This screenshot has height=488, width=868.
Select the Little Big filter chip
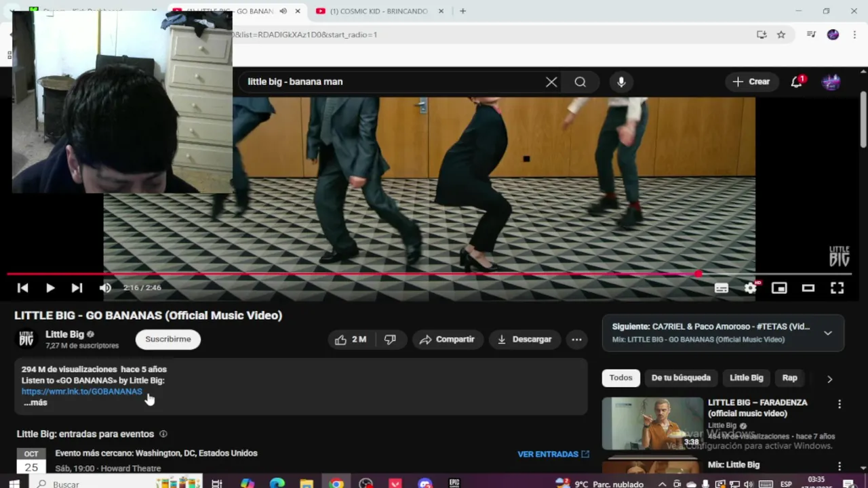click(x=747, y=378)
